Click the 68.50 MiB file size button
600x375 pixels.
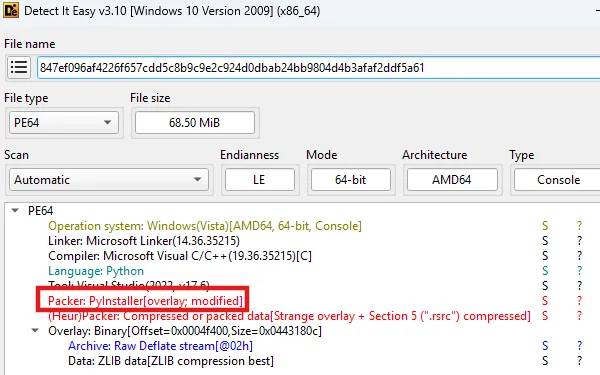[x=195, y=123]
